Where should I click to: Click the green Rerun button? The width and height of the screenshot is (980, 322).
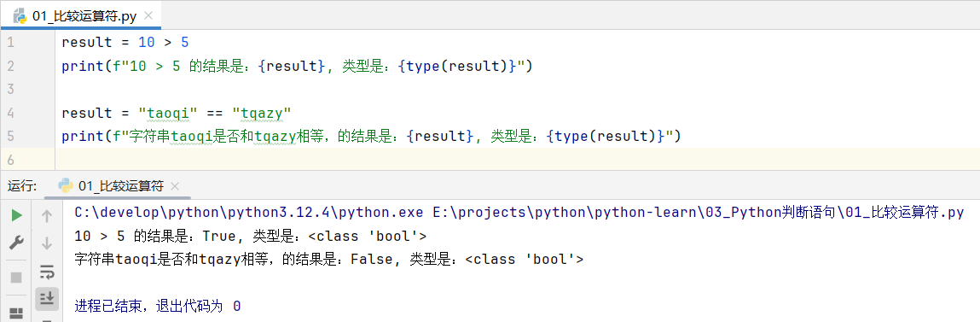(x=17, y=216)
